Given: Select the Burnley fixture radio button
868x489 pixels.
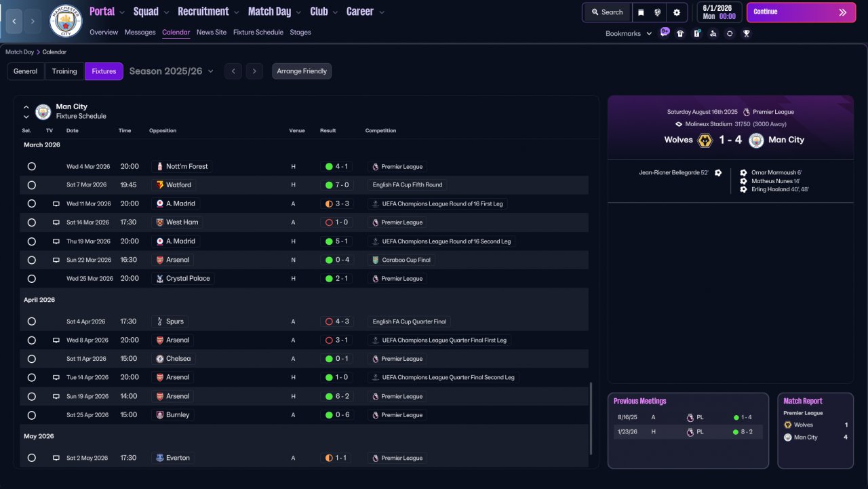Looking at the screenshot, I should pyautogui.click(x=31, y=415).
